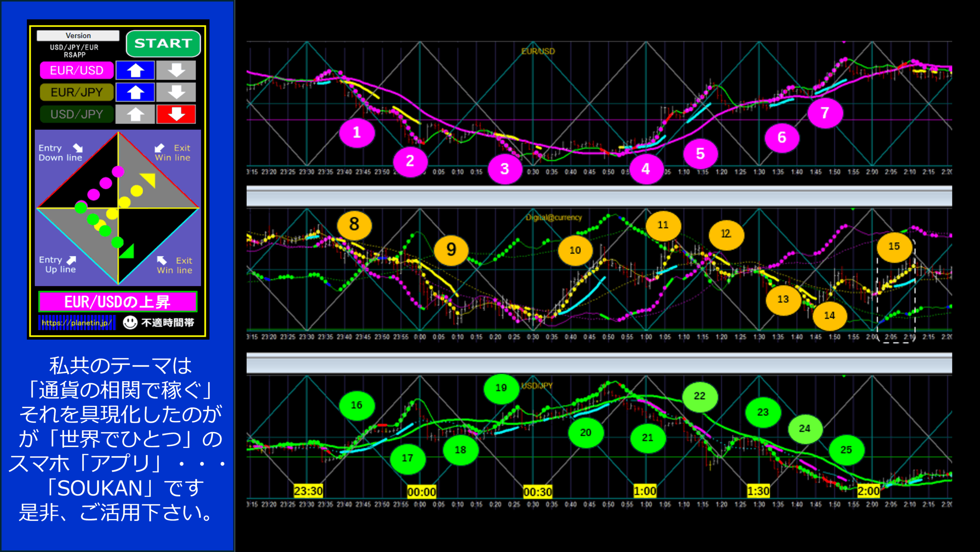Click the EUR/JPY blue up arrow

tap(135, 92)
